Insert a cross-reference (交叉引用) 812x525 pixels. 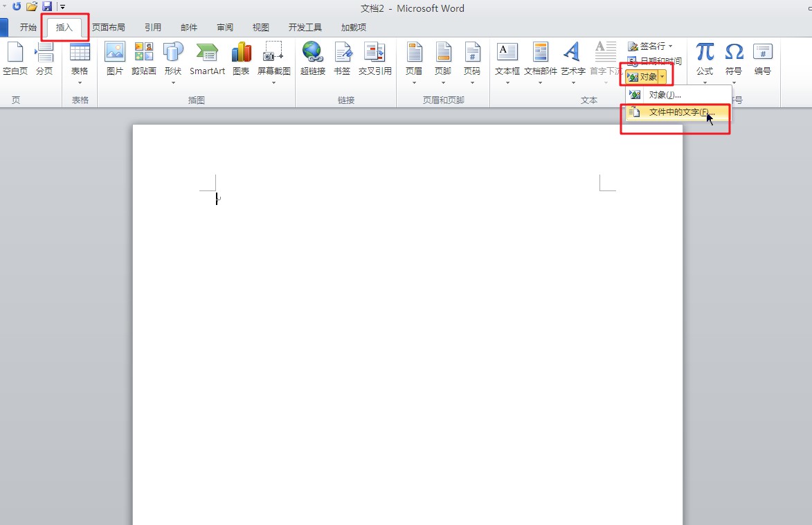pyautogui.click(x=375, y=59)
